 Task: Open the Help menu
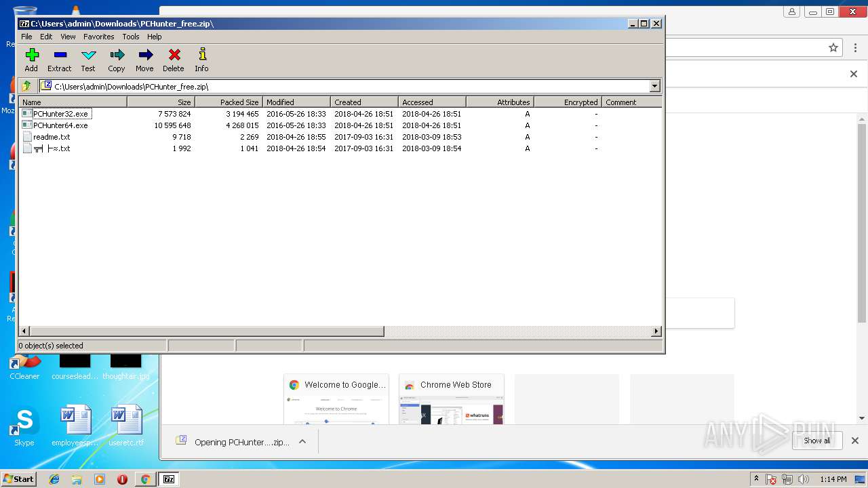pyautogui.click(x=155, y=37)
